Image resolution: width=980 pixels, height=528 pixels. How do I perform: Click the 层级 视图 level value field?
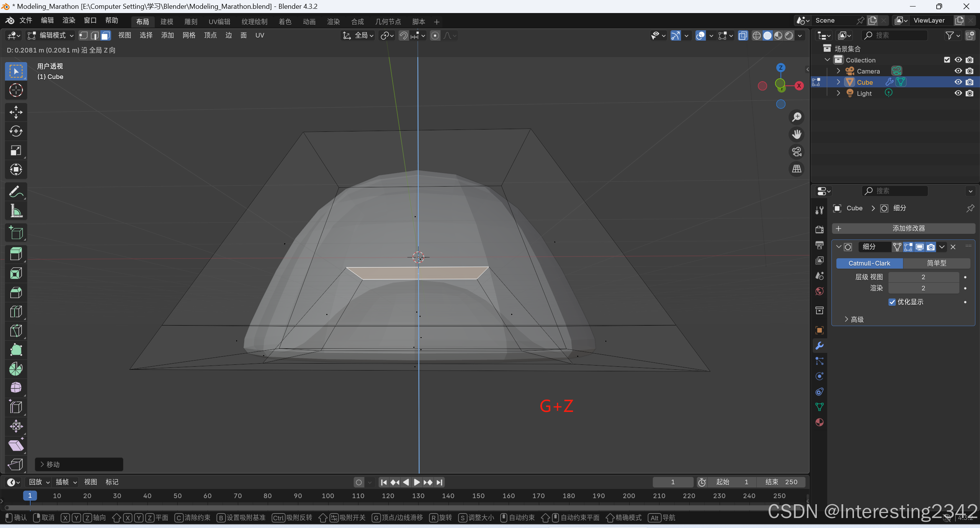coord(923,277)
